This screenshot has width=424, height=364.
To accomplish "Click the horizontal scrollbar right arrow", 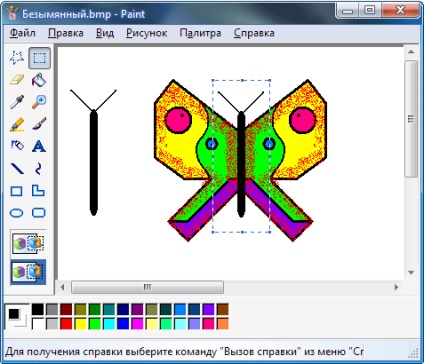I will coord(396,287).
